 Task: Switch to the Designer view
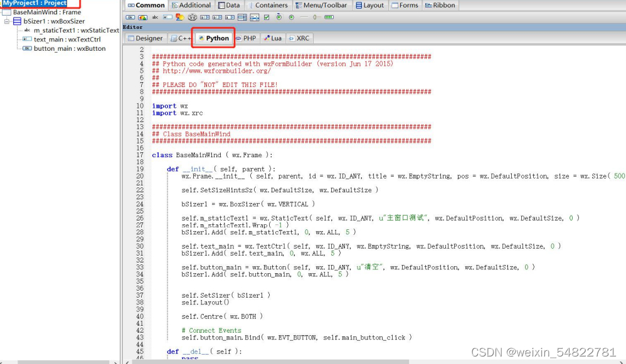click(x=146, y=38)
